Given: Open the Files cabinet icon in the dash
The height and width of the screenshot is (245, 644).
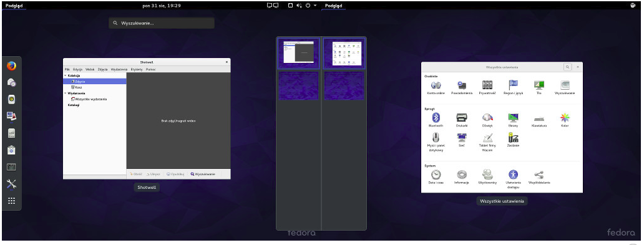Looking at the screenshot, I should [x=11, y=133].
